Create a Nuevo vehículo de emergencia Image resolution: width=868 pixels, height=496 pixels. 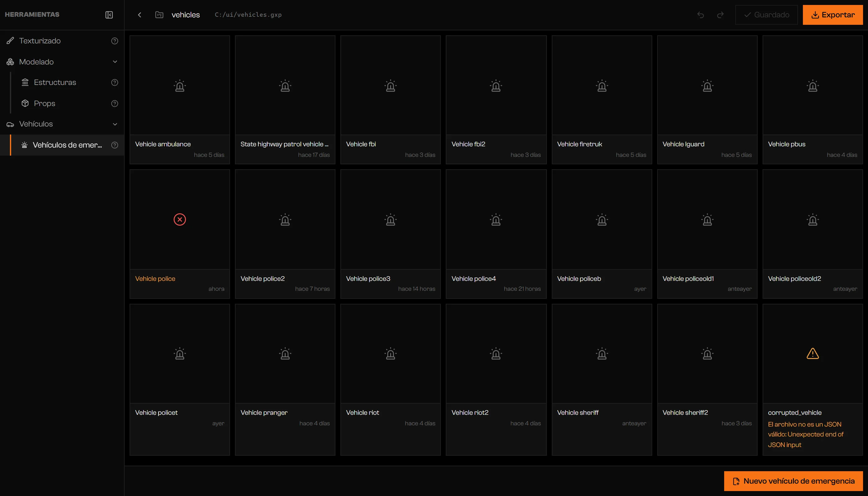[x=793, y=481]
